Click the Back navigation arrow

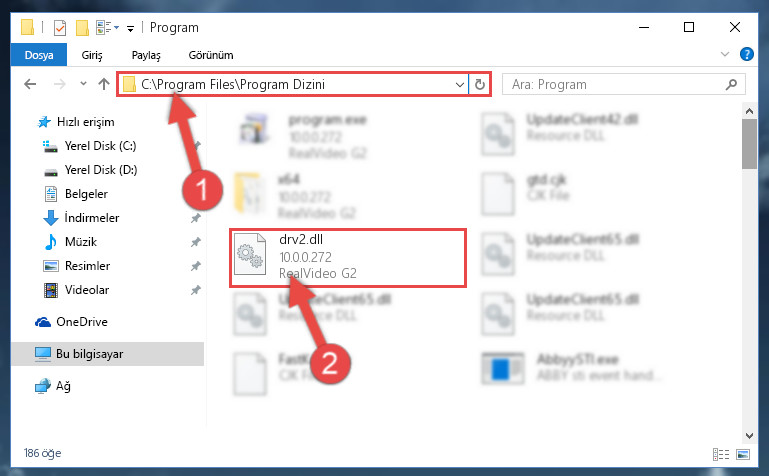point(30,84)
